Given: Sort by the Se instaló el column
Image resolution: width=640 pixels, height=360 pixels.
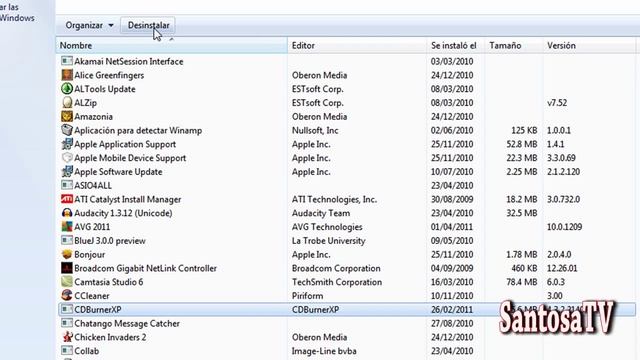Looking at the screenshot, I should [x=456, y=45].
